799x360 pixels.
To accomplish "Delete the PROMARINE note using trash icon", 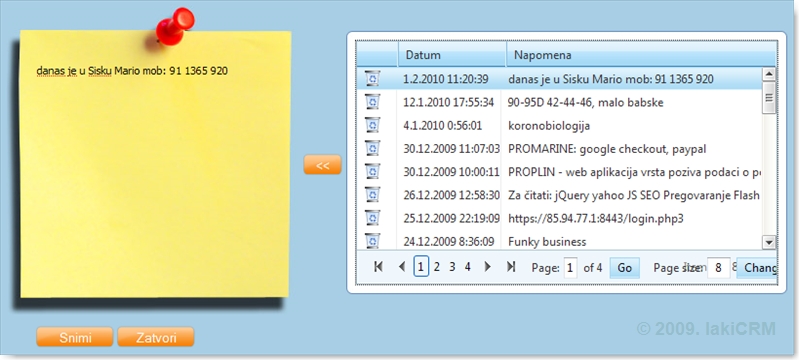I will pyautogui.click(x=372, y=148).
